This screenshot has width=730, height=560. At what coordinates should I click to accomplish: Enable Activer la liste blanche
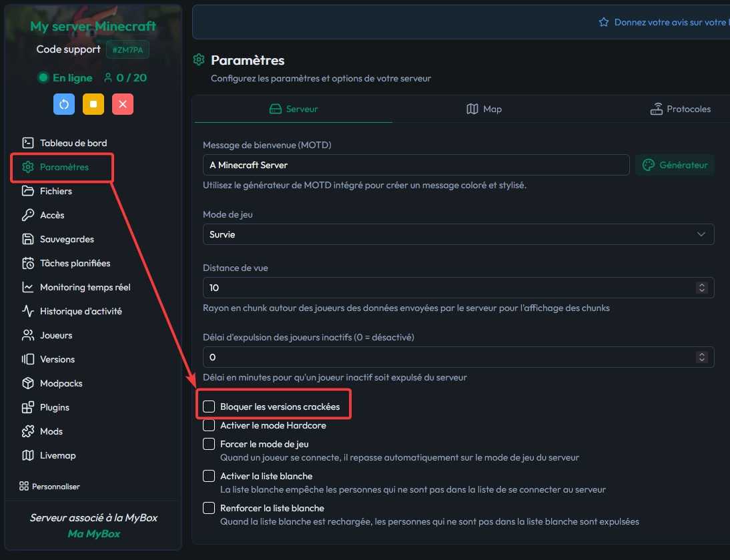pyautogui.click(x=209, y=476)
